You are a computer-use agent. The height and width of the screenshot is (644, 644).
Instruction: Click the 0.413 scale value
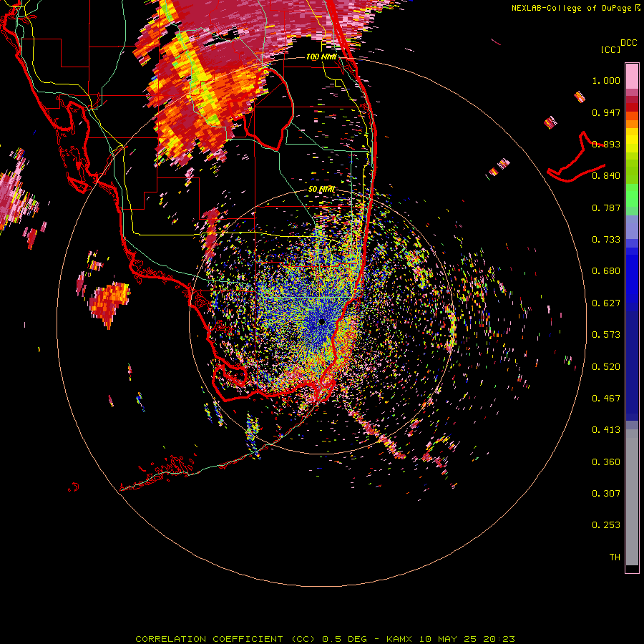(x=606, y=430)
